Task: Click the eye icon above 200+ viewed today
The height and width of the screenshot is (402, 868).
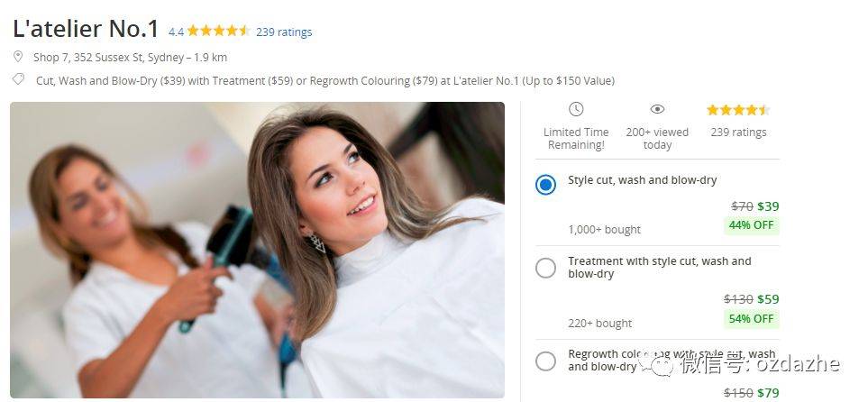Action: (657, 109)
